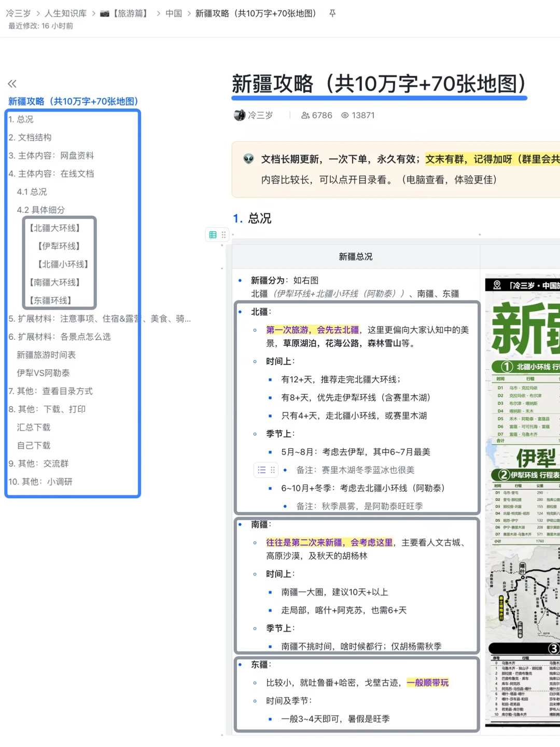
Task: Click the pin icon beside breadcrumb title
Action: tap(332, 13)
